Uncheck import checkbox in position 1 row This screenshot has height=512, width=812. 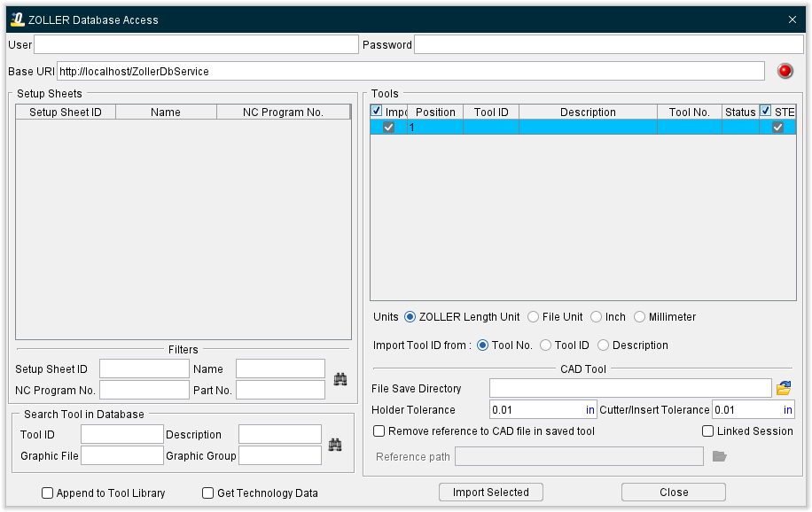coord(388,127)
